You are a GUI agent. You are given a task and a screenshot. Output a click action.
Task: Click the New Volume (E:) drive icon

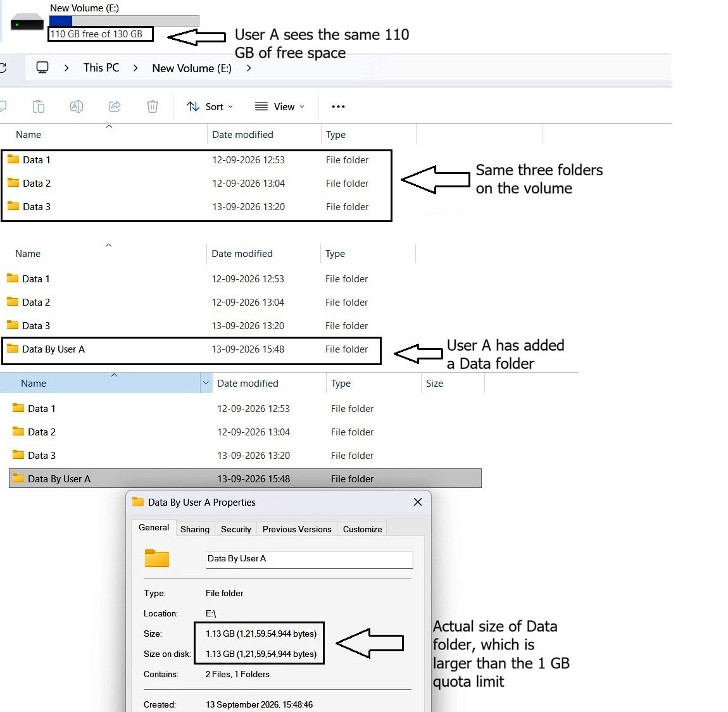click(x=27, y=23)
